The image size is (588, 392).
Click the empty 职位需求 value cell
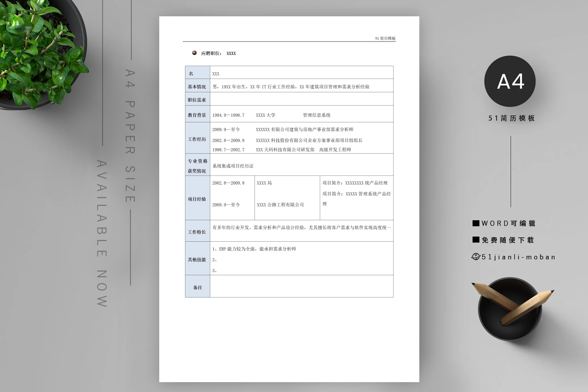302,99
